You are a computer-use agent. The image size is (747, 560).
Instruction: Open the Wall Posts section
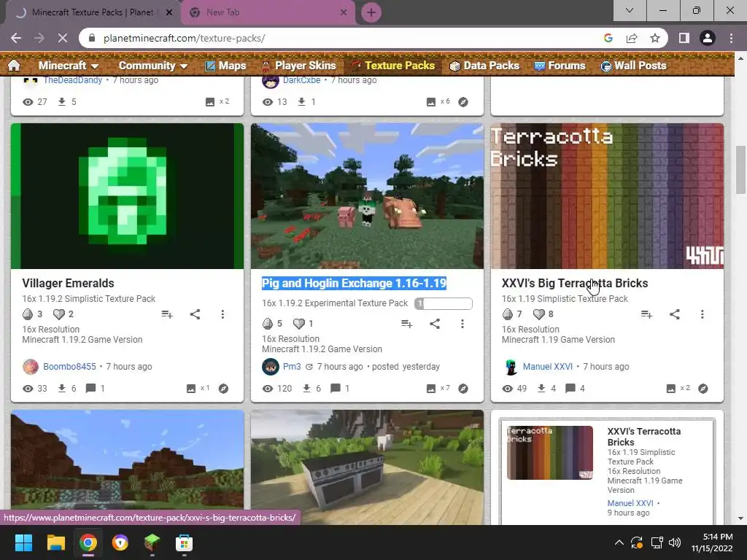click(634, 66)
